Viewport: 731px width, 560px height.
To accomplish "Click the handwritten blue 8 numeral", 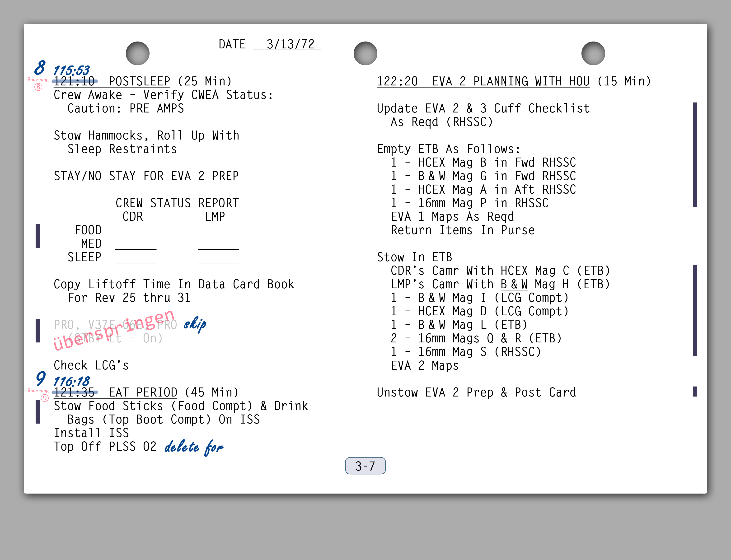I will [x=40, y=68].
